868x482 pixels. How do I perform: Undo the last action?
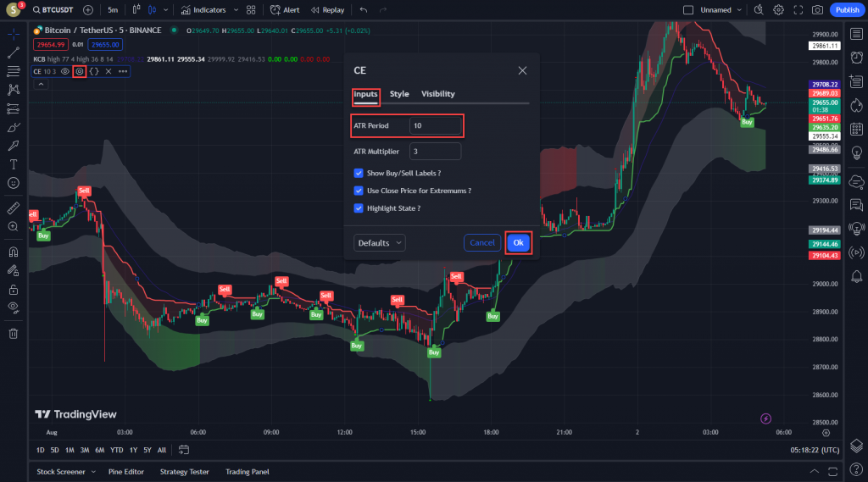pos(363,10)
